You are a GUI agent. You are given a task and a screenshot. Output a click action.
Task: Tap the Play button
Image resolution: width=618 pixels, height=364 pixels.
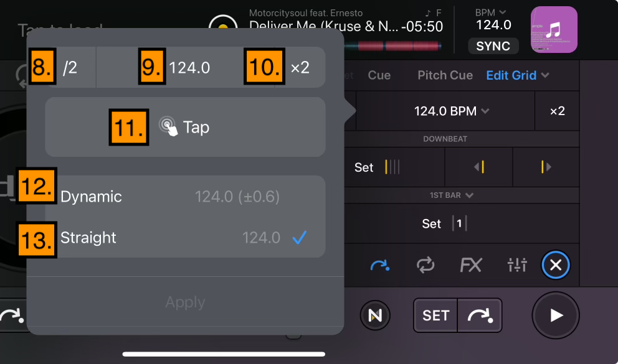(556, 315)
